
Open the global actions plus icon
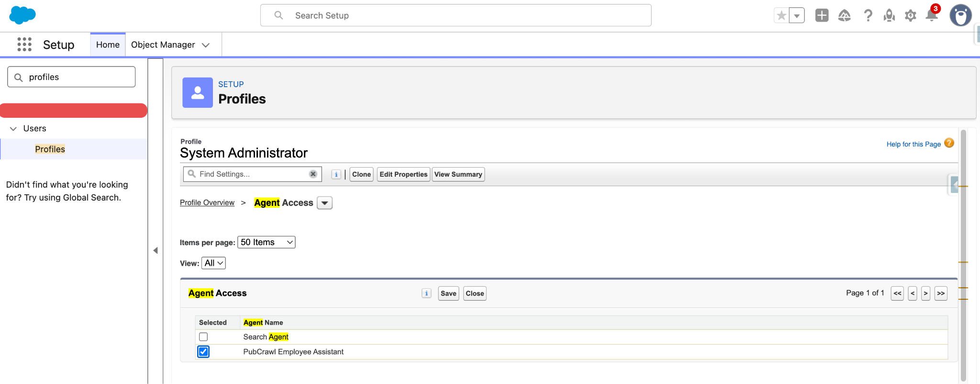[822, 15]
